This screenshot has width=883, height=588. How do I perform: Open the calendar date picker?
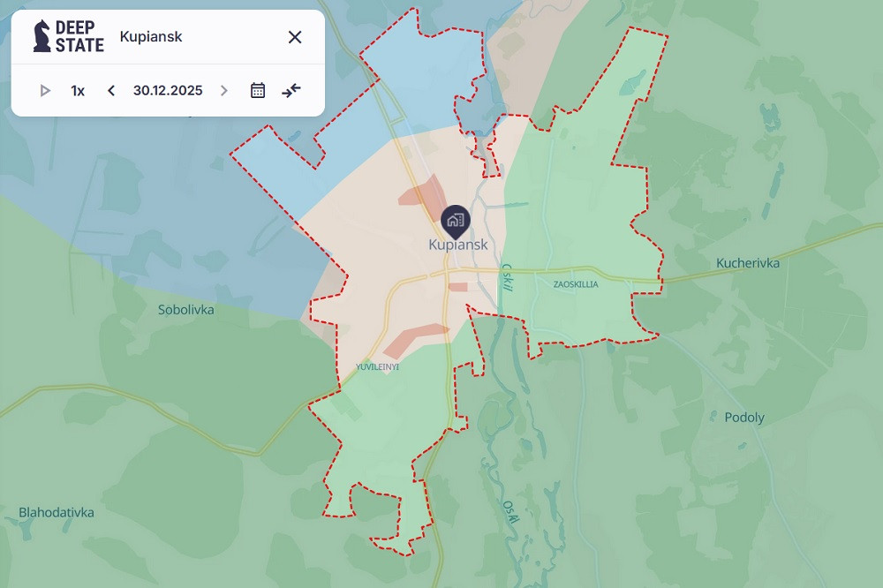coord(258,90)
